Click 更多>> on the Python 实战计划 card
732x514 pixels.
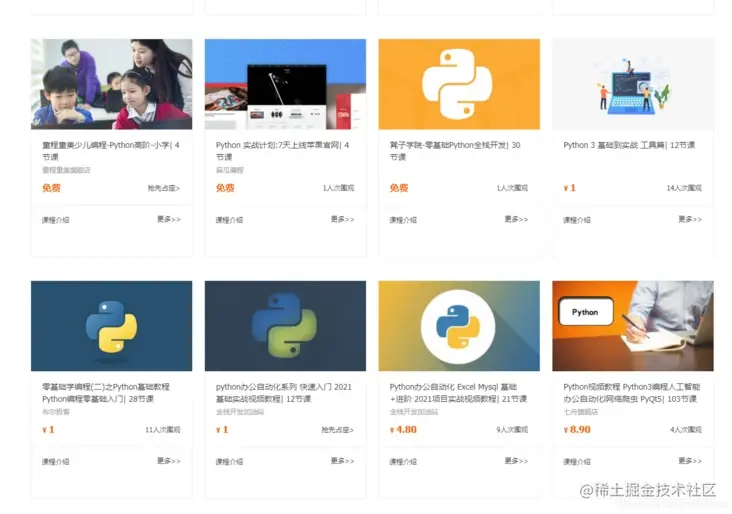click(342, 219)
